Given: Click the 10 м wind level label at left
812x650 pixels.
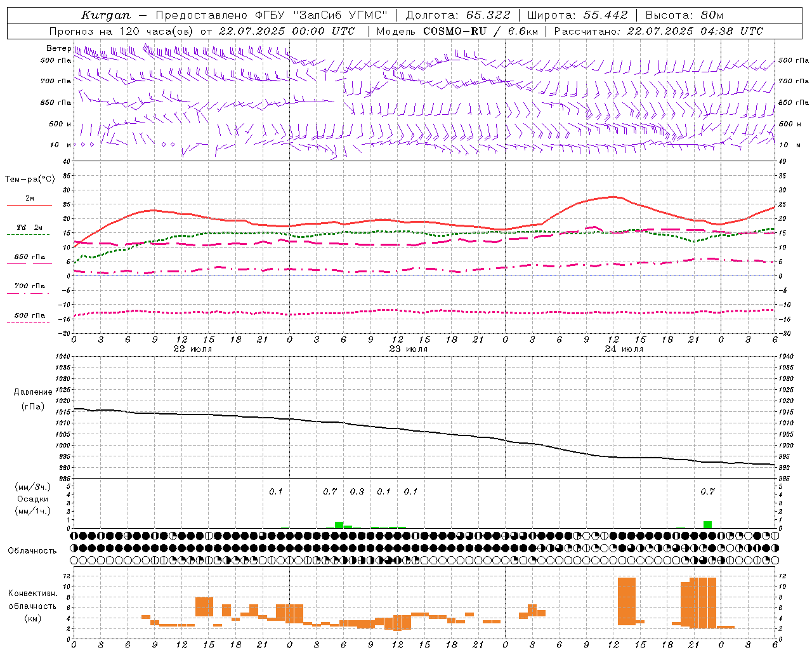Looking at the screenshot, I should tap(60, 145).
